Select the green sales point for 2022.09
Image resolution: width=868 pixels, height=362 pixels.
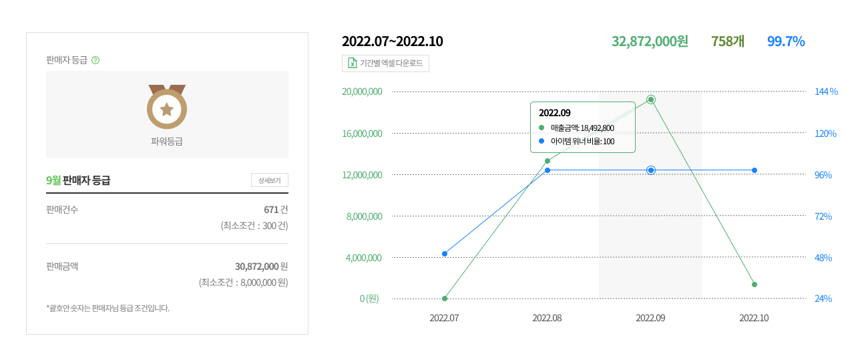(x=651, y=100)
